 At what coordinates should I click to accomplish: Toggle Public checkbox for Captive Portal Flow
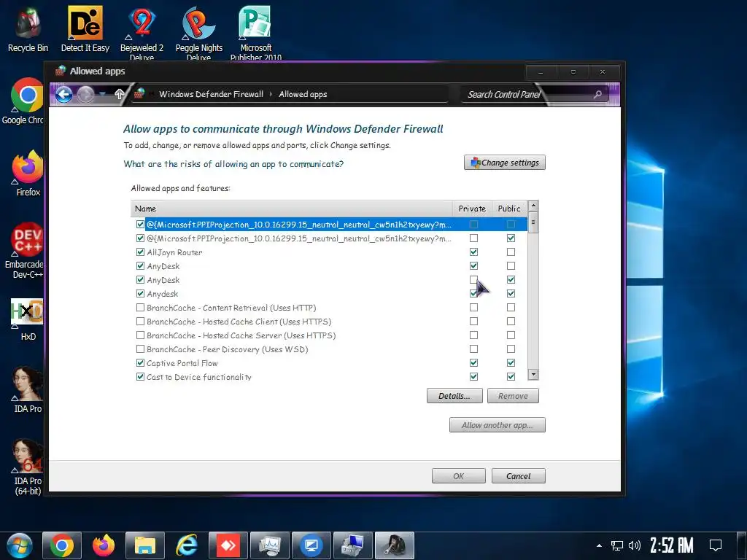[511, 363]
